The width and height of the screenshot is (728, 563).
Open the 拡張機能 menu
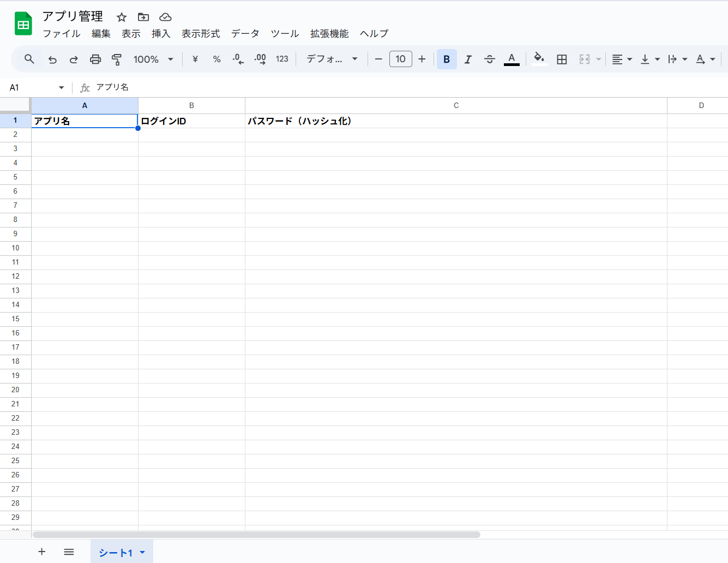pos(329,34)
